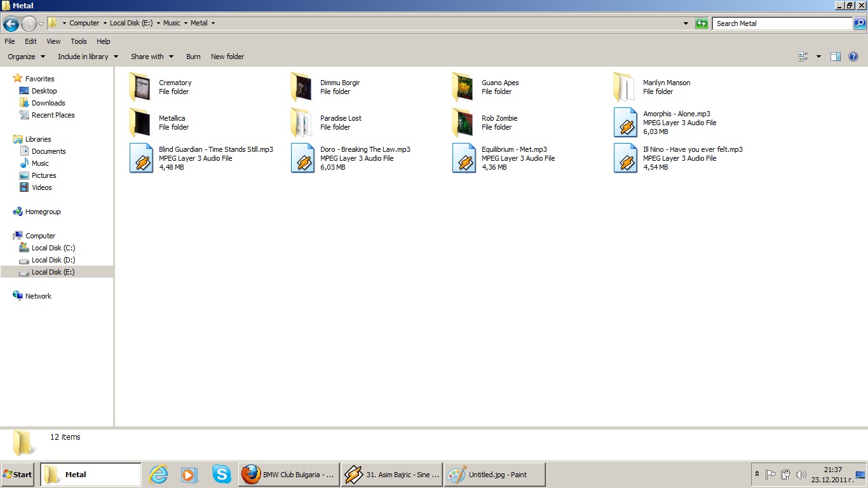Open the recent pages dropdown arrow

pos(41,24)
